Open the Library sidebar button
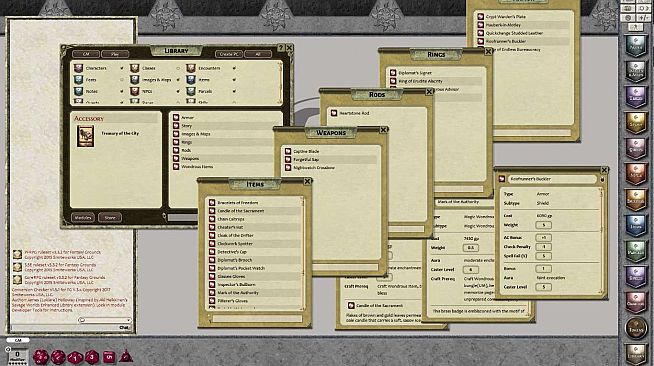Viewport: 654px width, 366px height. click(636, 353)
